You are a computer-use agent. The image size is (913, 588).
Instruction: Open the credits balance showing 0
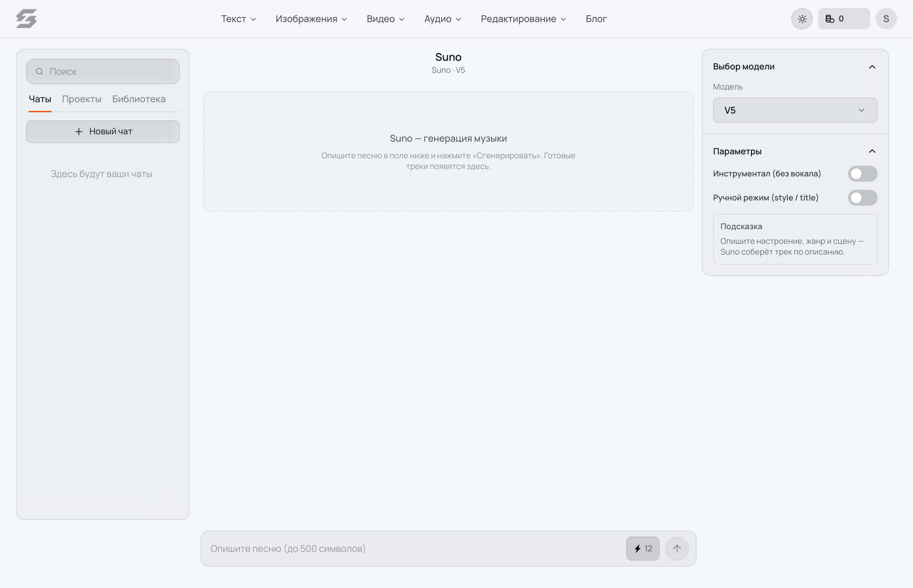tap(844, 19)
